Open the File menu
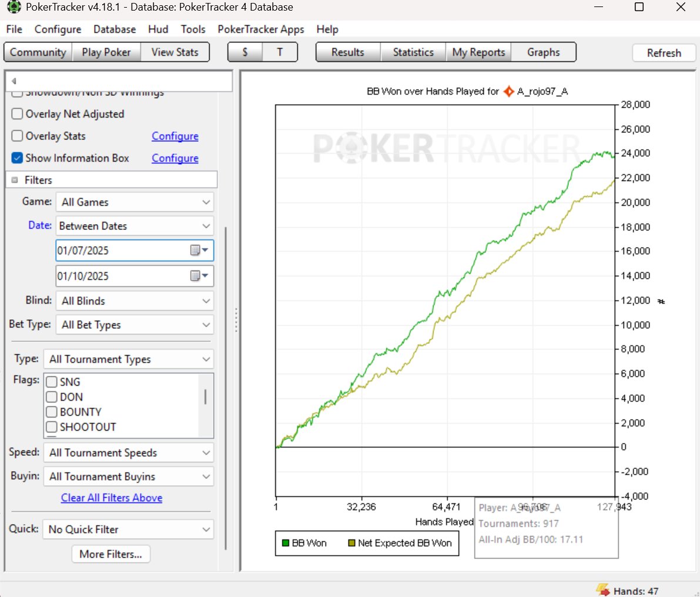Viewport: 700px width, 597px height. point(14,29)
